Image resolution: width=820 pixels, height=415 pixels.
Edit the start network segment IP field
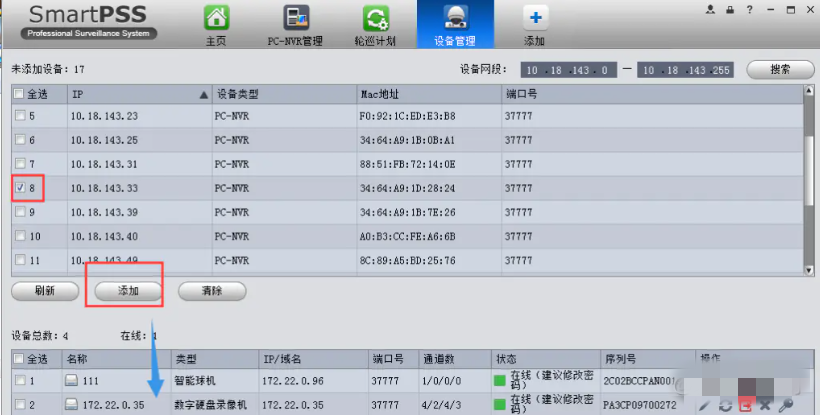pyautogui.click(x=568, y=70)
